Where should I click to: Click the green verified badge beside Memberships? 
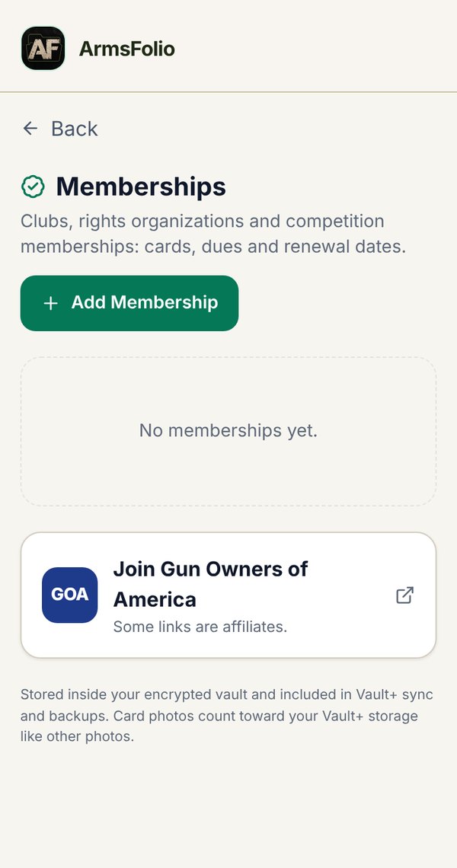coord(34,187)
